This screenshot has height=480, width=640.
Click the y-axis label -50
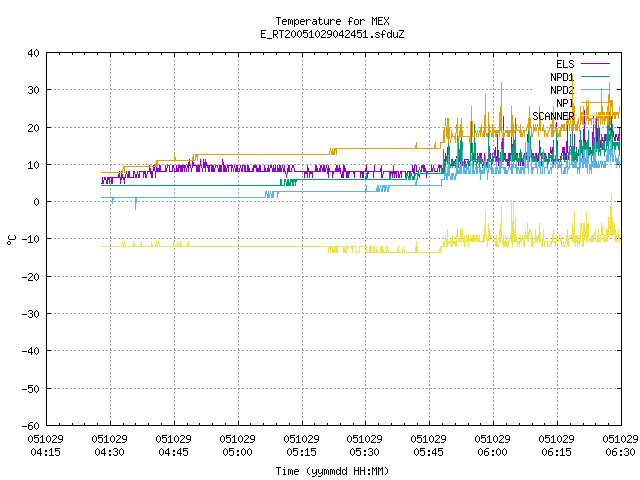coord(31,389)
